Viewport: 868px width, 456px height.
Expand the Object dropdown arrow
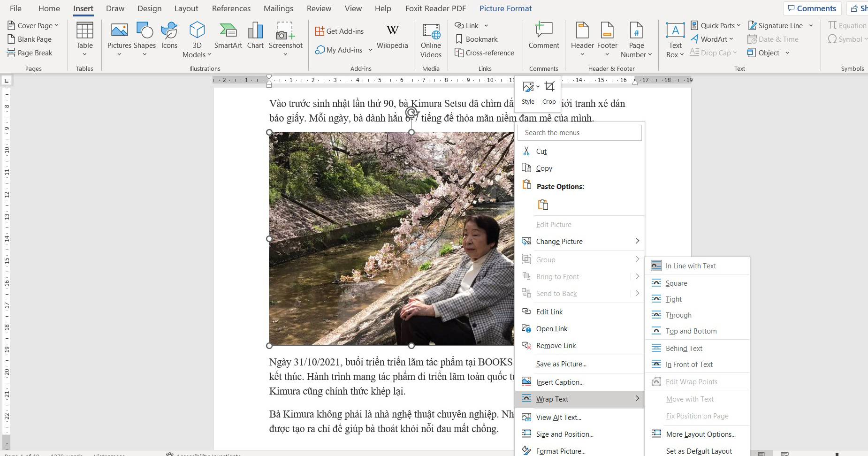click(x=787, y=53)
